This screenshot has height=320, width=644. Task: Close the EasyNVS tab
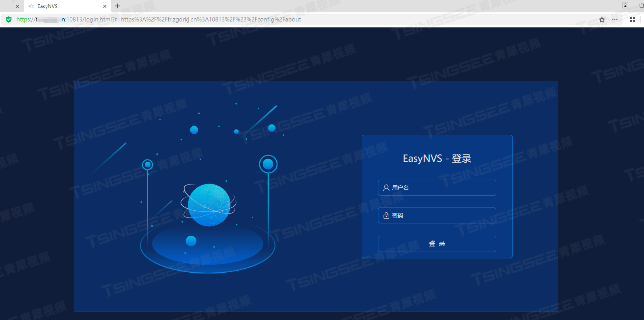click(x=105, y=6)
